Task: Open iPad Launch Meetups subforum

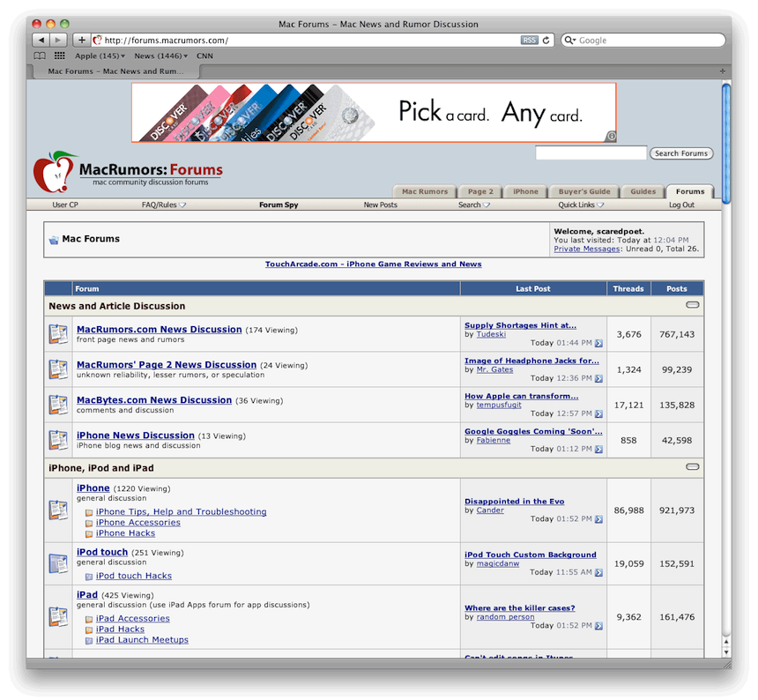Action: tap(142, 639)
